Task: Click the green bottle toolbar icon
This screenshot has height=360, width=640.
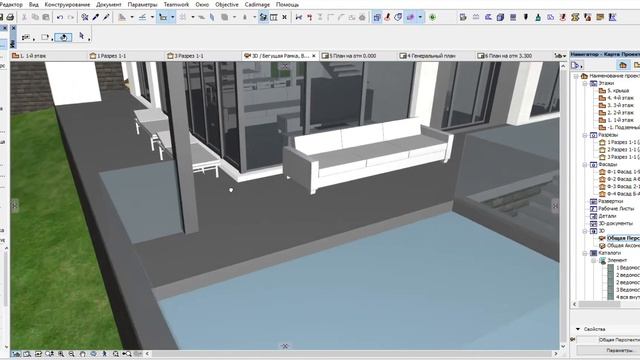Action: 538,17
